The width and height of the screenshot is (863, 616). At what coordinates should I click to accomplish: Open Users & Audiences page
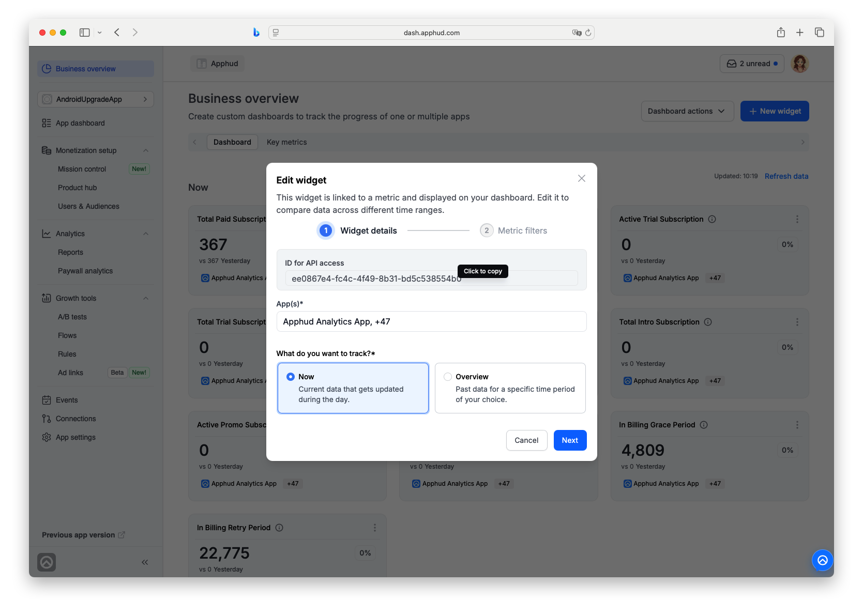(88, 206)
